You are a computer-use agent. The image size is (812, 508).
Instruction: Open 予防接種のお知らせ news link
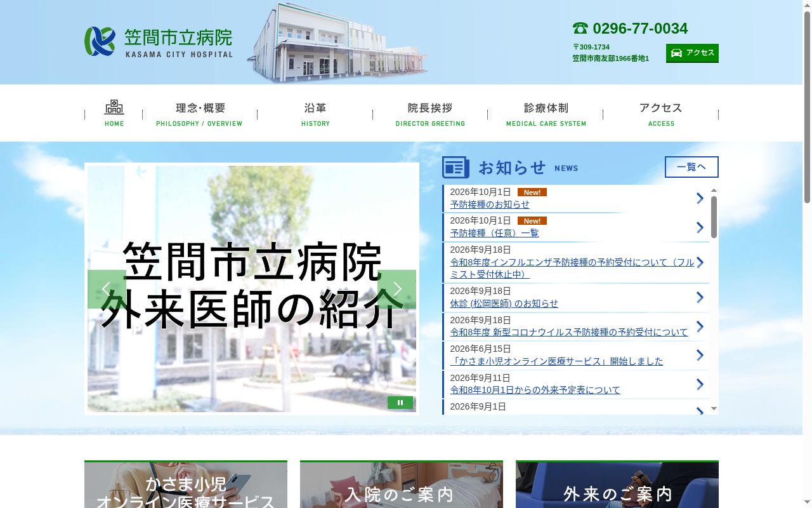490,204
